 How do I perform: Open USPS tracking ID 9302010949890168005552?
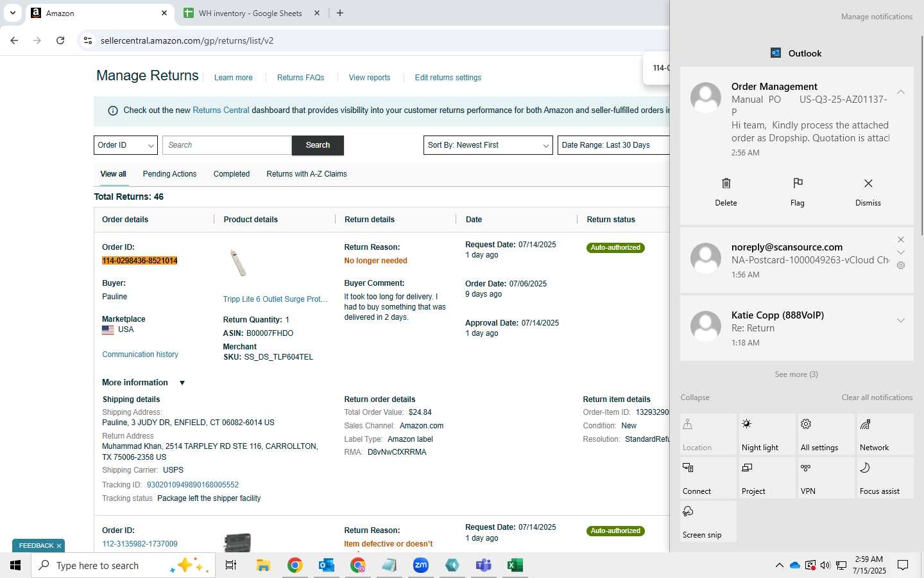click(193, 485)
